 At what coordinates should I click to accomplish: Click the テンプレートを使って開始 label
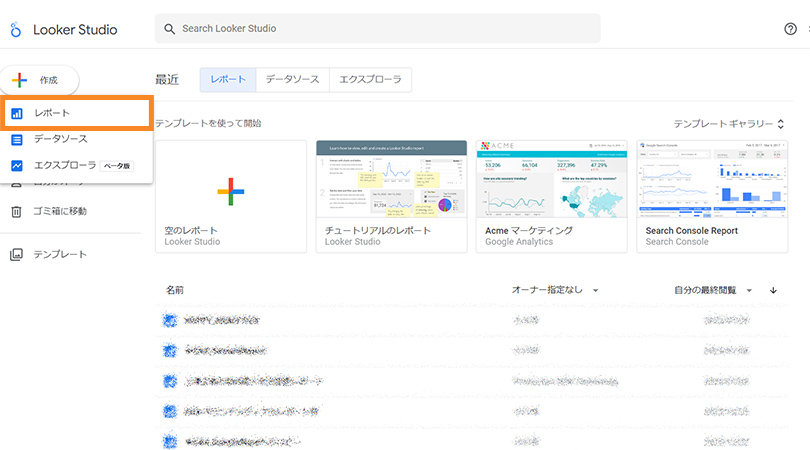(x=208, y=123)
